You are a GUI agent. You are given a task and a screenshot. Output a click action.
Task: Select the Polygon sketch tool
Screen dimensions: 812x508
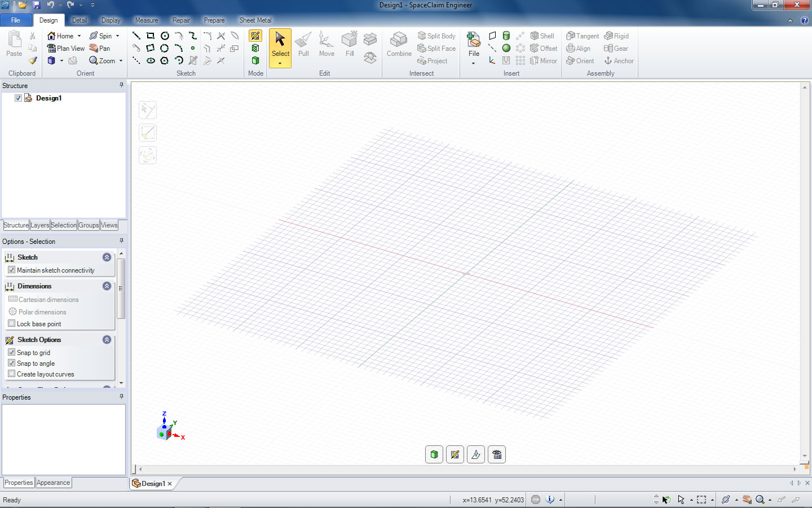(165, 60)
